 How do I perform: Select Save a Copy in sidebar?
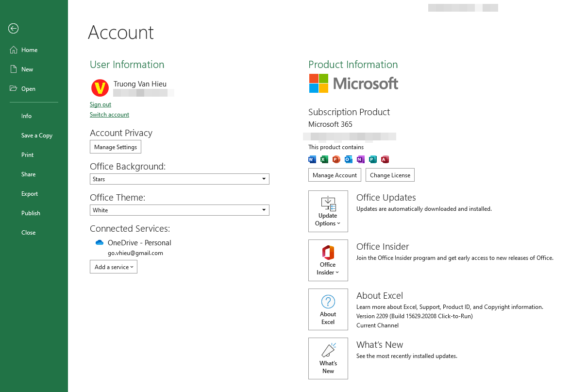pos(37,135)
